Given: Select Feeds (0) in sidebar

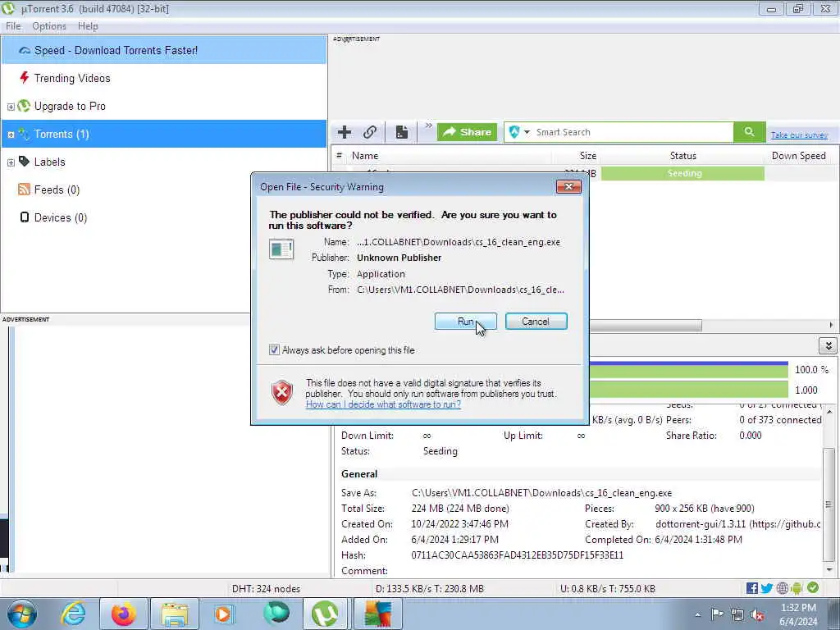Looking at the screenshot, I should (x=164, y=189).
